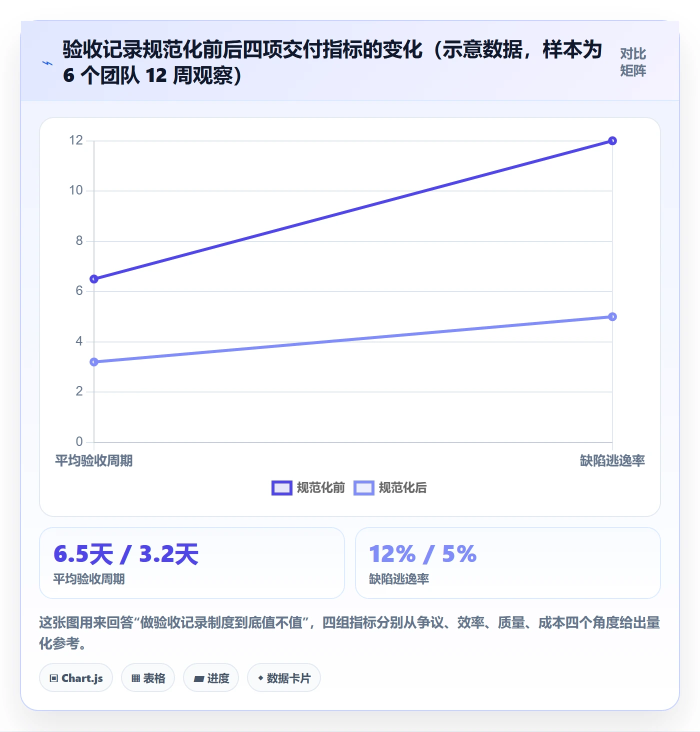Select the 规范化前 data point at 缺陷逃逸率

click(x=612, y=141)
